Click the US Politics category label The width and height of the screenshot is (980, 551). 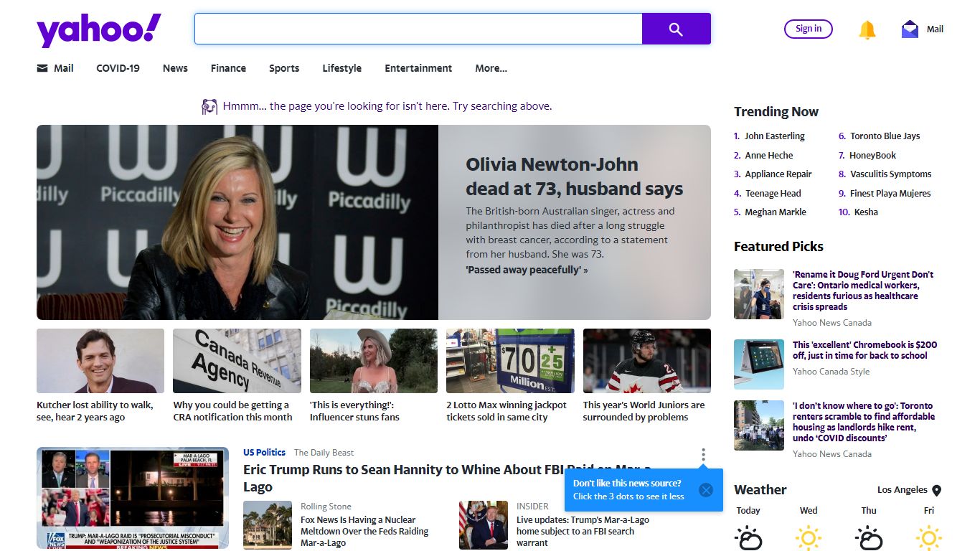pos(264,453)
